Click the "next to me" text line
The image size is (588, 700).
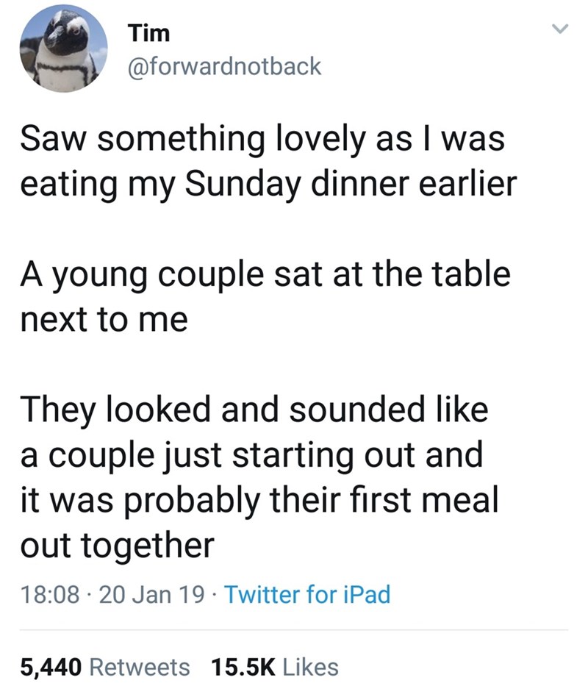[103, 319]
